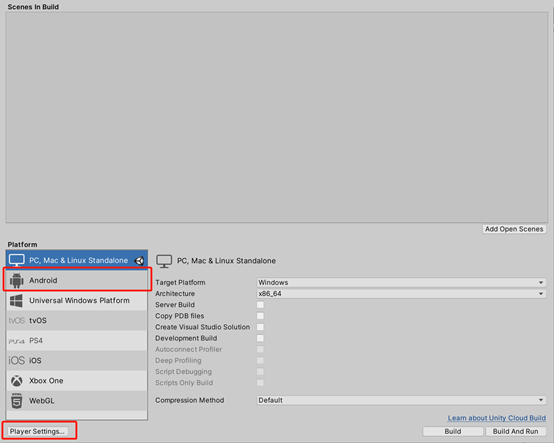This screenshot has width=554, height=443.
Task: Open the Compression Method dropdown
Action: pos(401,400)
